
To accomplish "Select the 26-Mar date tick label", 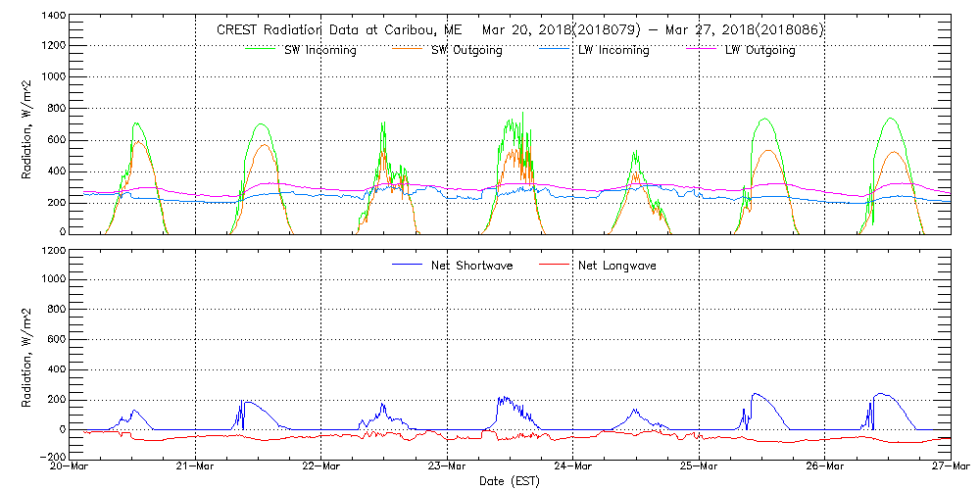I will click(x=824, y=466).
